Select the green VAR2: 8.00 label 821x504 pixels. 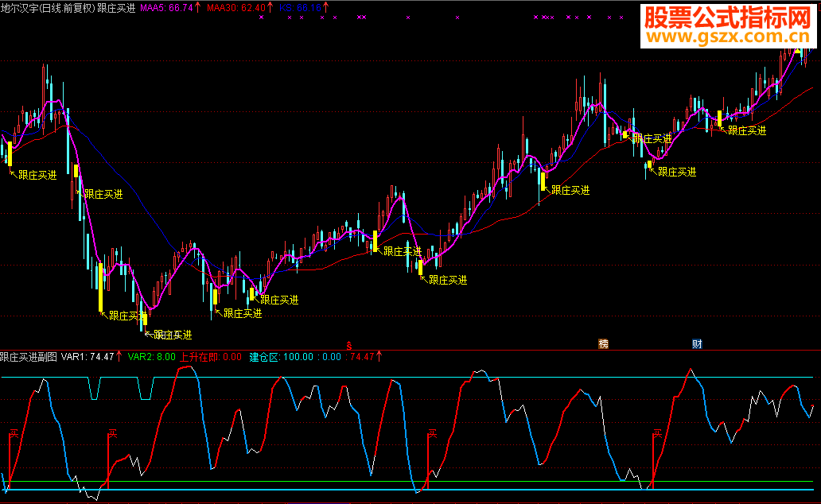tap(152, 357)
